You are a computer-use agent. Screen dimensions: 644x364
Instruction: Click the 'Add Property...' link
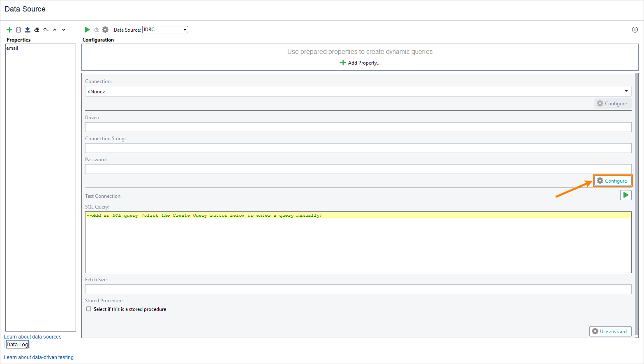pyautogui.click(x=360, y=63)
